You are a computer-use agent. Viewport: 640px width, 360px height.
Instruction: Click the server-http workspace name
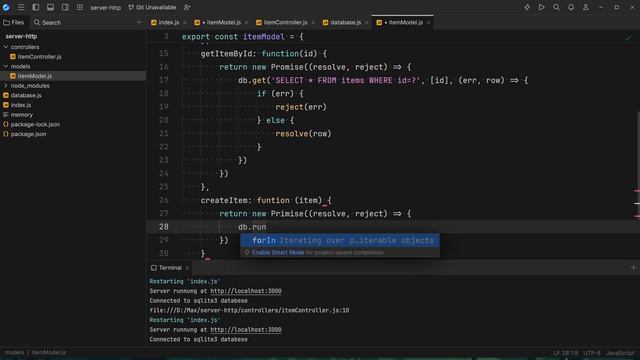coord(105,7)
